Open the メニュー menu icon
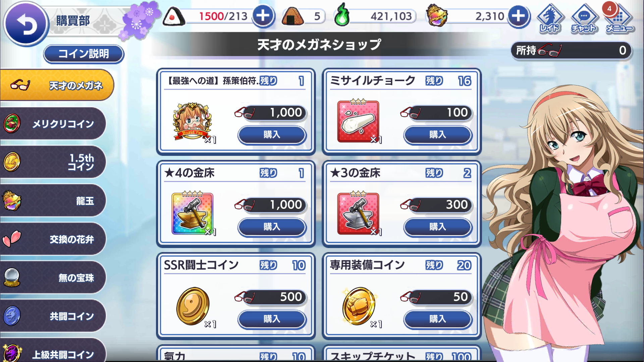Image resolution: width=644 pixels, height=362 pixels. pos(619,18)
